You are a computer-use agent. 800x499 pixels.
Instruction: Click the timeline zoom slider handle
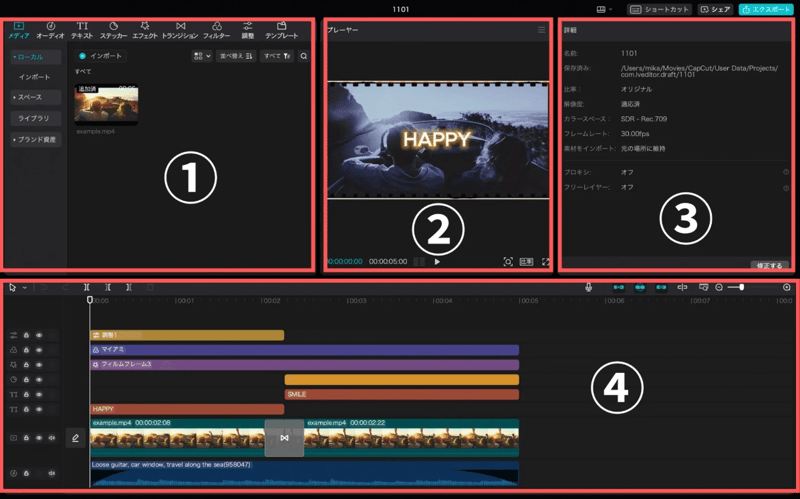click(741, 287)
